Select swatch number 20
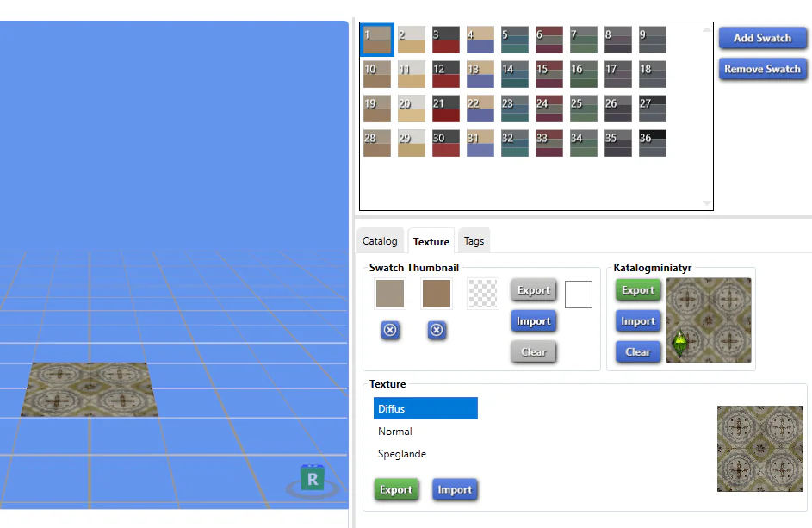The image size is (812, 528). pos(412,109)
